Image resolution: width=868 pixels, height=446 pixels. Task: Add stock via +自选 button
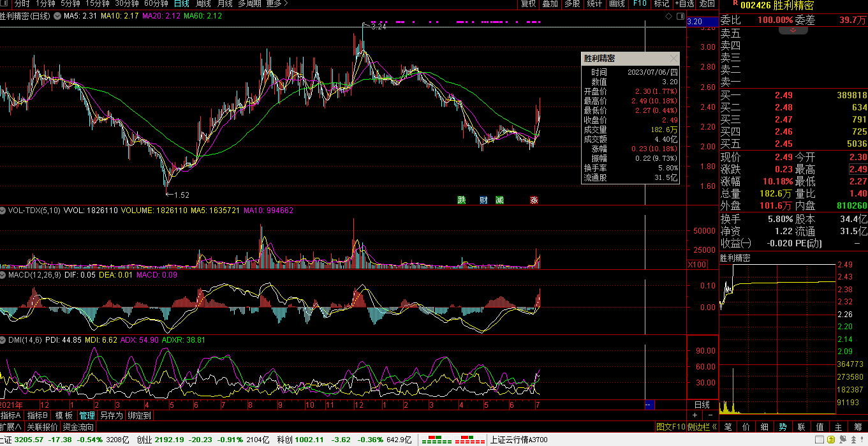[x=684, y=4]
